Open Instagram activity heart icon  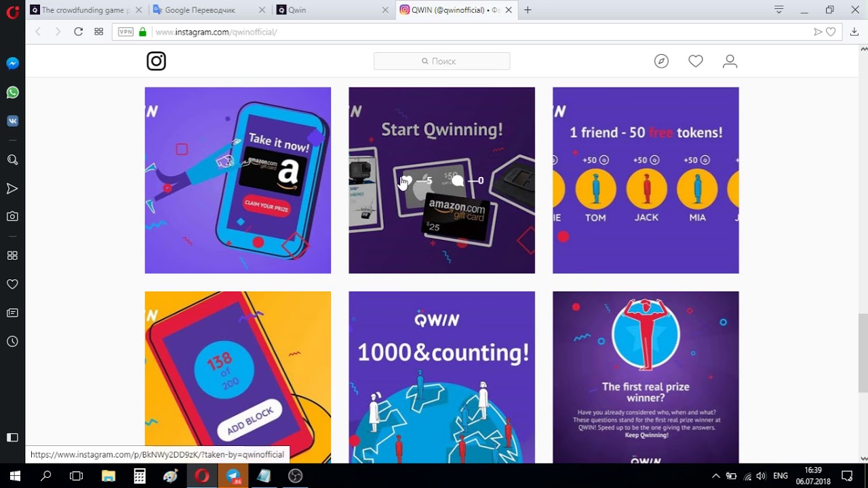coord(696,61)
